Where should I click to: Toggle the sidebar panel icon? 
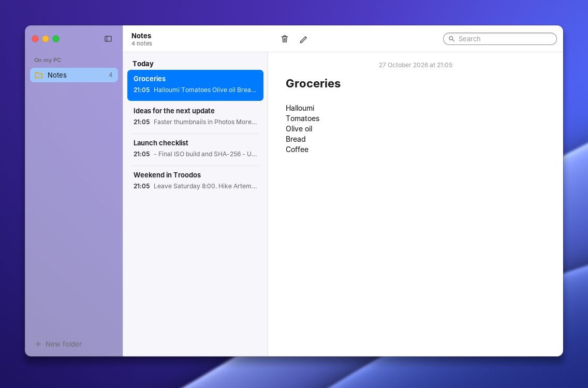[x=108, y=39]
